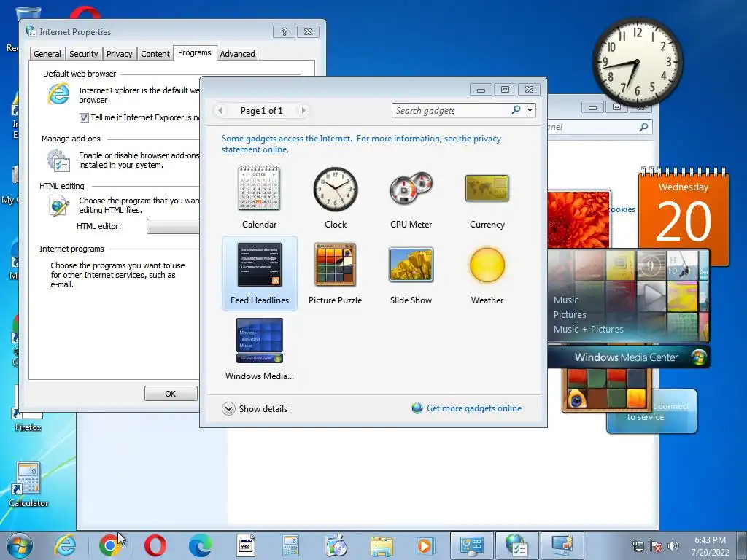Open the Run dialog taskbar icon
The width and height of the screenshot is (747, 560).
click(x=245, y=545)
